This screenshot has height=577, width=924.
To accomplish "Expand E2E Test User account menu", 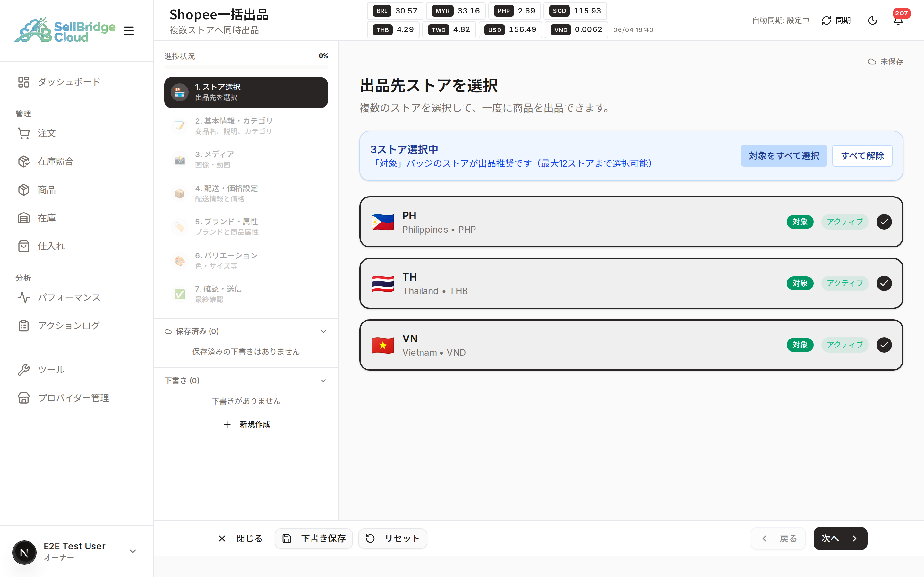I will pyautogui.click(x=133, y=551).
